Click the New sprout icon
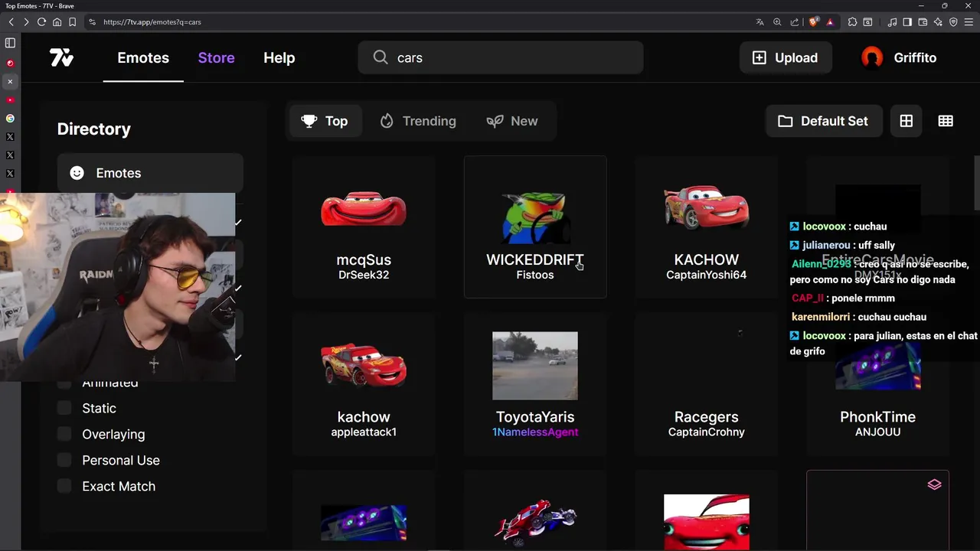 click(495, 121)
